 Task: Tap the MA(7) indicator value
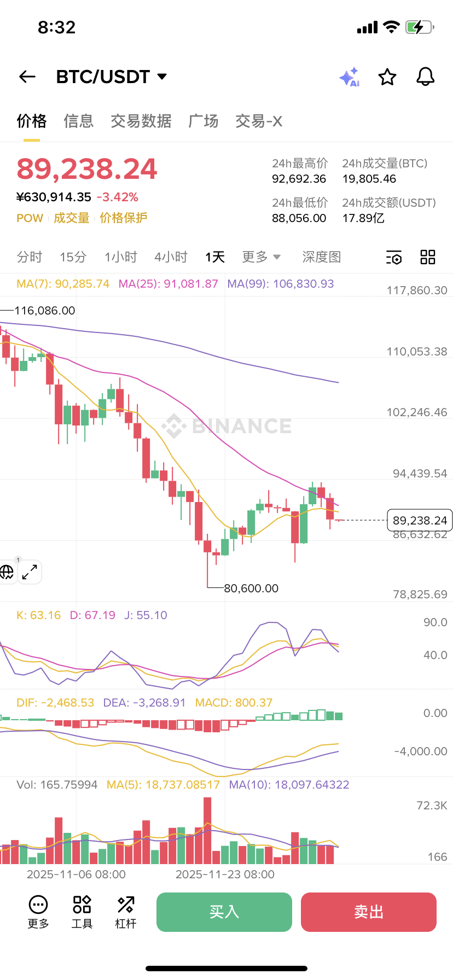(63, 284)
